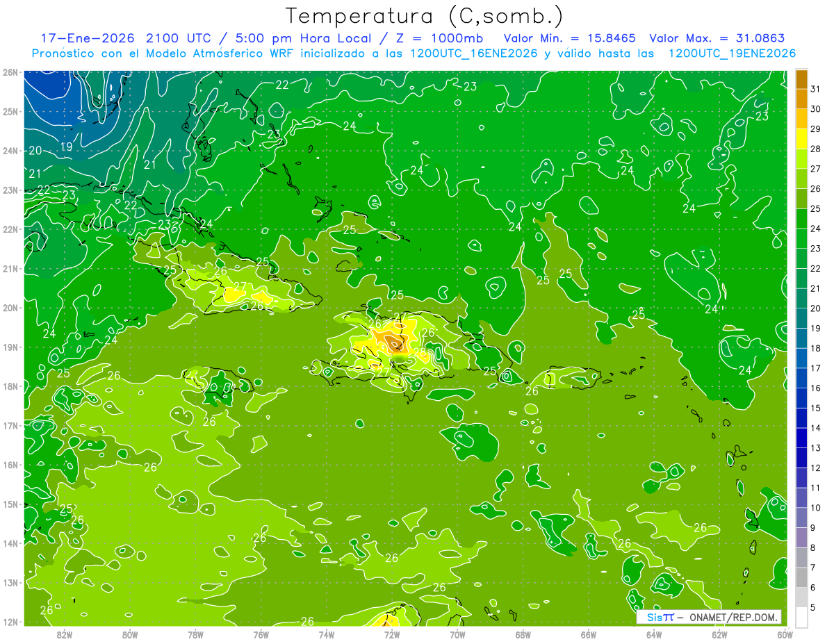Click the '23N' latitude axis label
The width and height of the screenshot is (834, 644).
coord(10,190)
